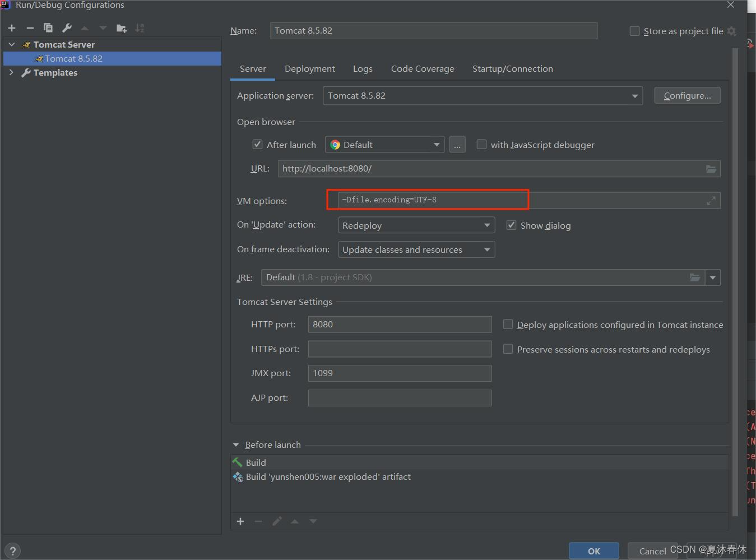756x560 pixels.
Task: Switch to Deployment tab
Action: [x=310, y=69]
